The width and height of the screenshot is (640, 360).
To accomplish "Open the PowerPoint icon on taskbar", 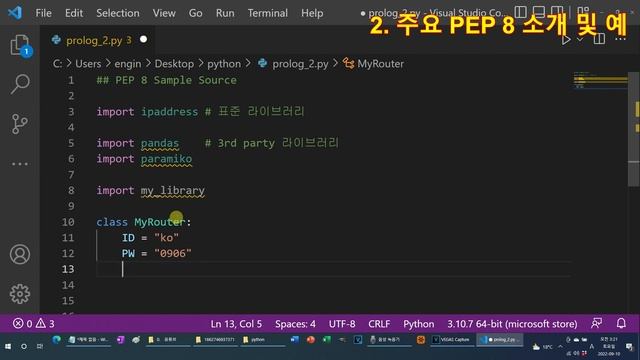I will point(311,340).
